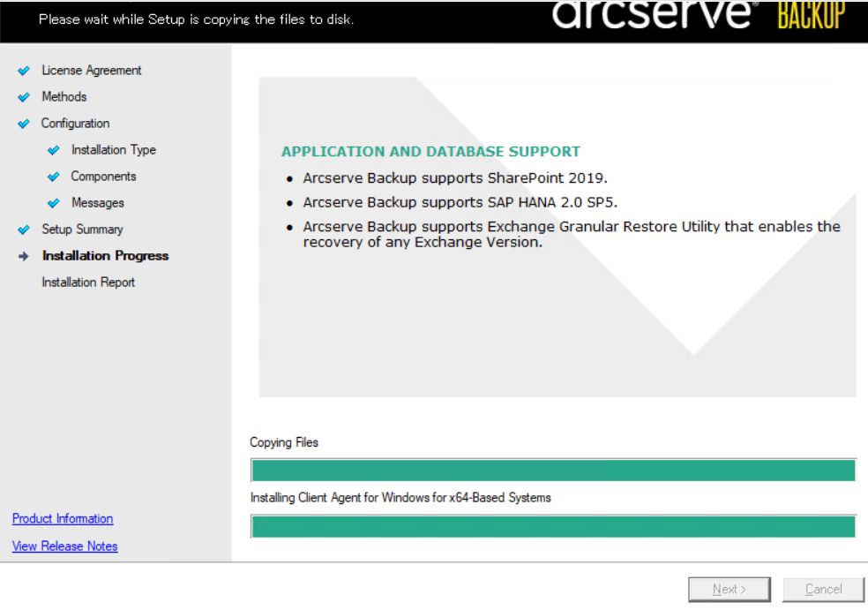Select the Installation Report step

tap(88, 282)
